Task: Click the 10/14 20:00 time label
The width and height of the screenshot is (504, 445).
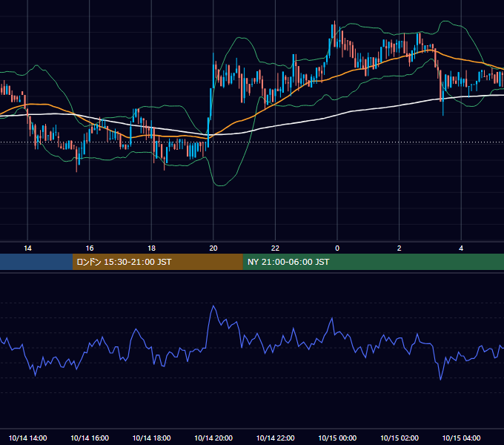Action: [x=213, y=438]
